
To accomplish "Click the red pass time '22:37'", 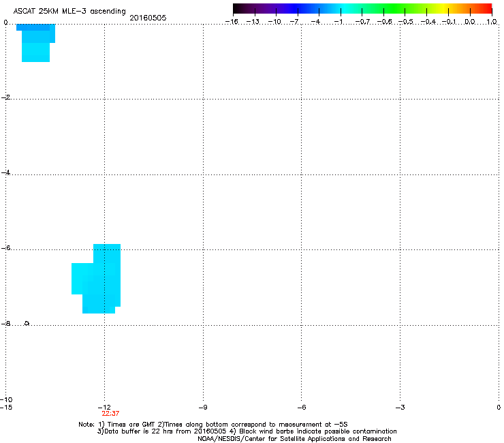I will pos(110,414).
